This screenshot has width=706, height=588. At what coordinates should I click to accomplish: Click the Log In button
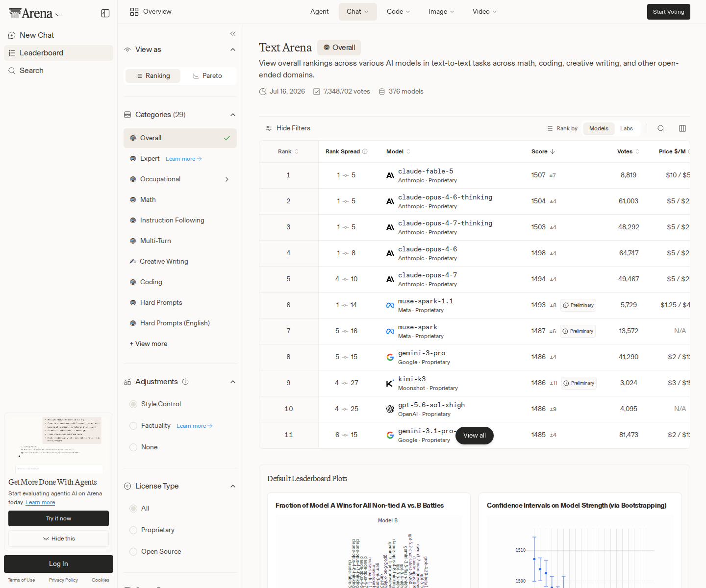click(x=58, y=564)
